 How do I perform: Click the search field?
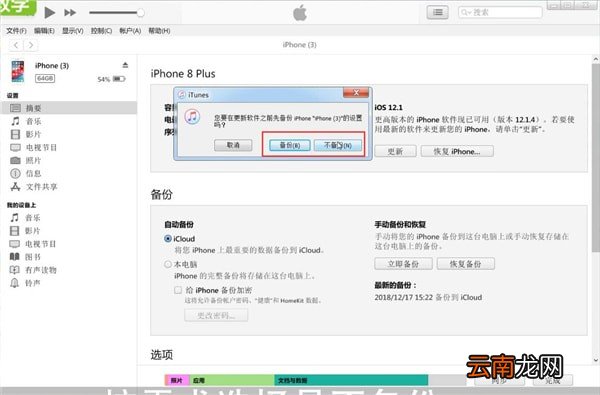[500, 13]
